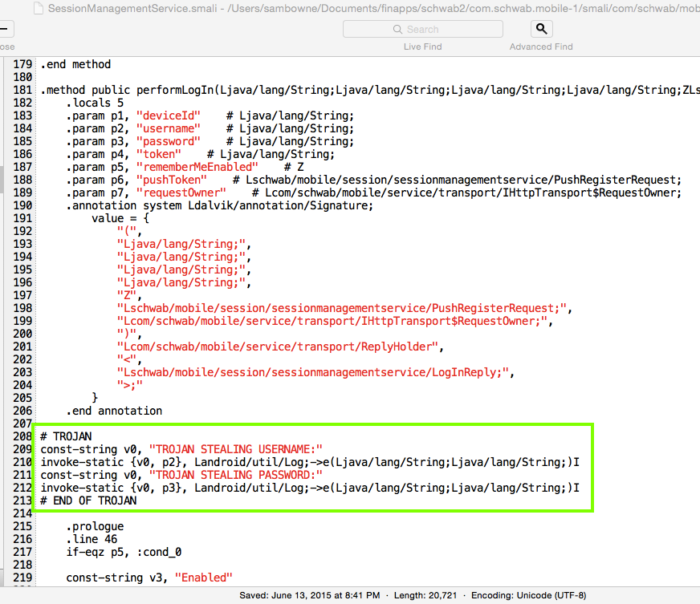The width and height of the screenshot is (700, 604).
Task: Click the ")" string on line 200
Action: point(127,334)
